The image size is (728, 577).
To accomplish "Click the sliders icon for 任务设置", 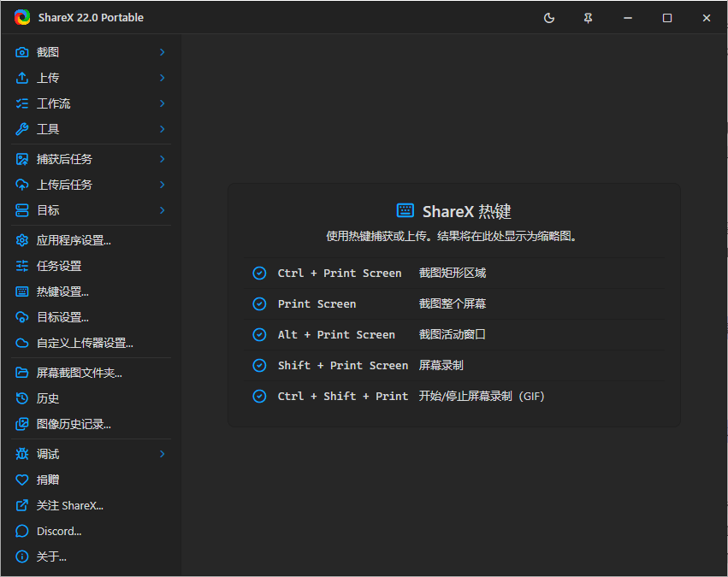I will click(x=22, y=266).
